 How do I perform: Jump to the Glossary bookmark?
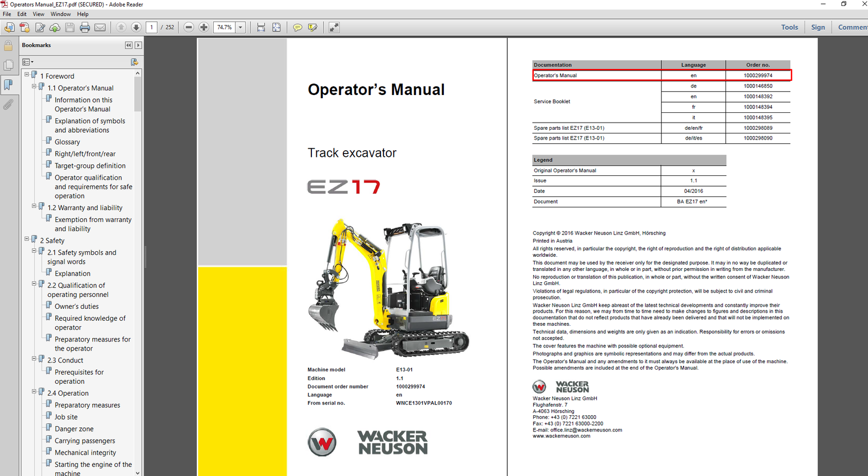pyautogui.click(x=67, y=142)
